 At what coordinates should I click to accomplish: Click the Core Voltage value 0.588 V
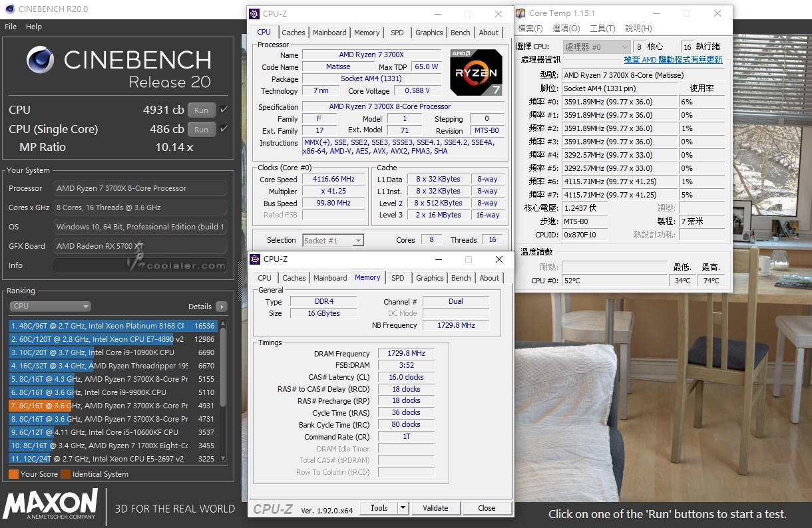[417, 91]
